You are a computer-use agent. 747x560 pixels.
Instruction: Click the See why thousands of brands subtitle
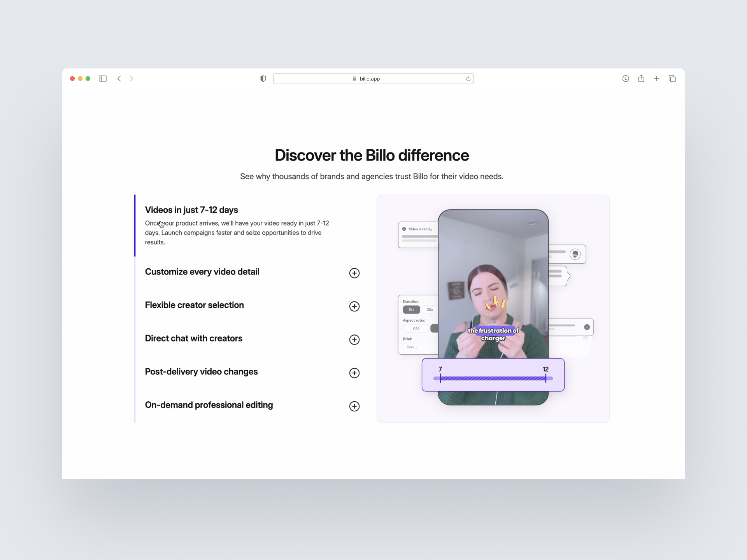point(372,177)
